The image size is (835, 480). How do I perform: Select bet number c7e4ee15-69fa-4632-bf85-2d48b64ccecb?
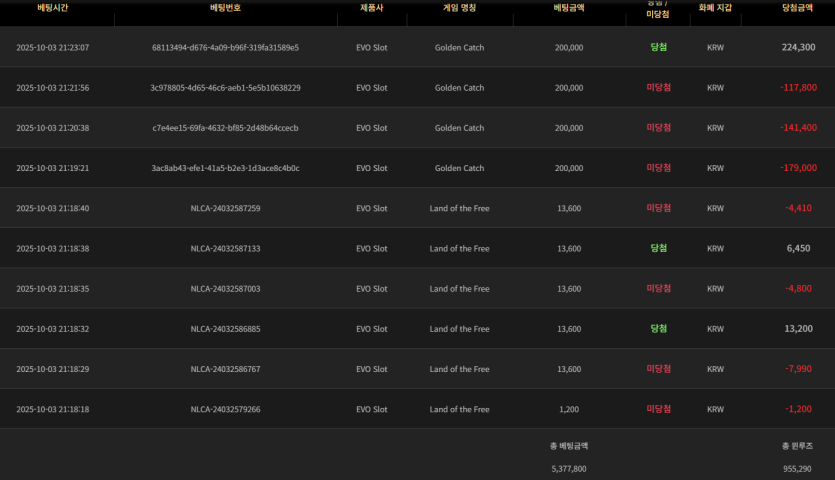225,128
